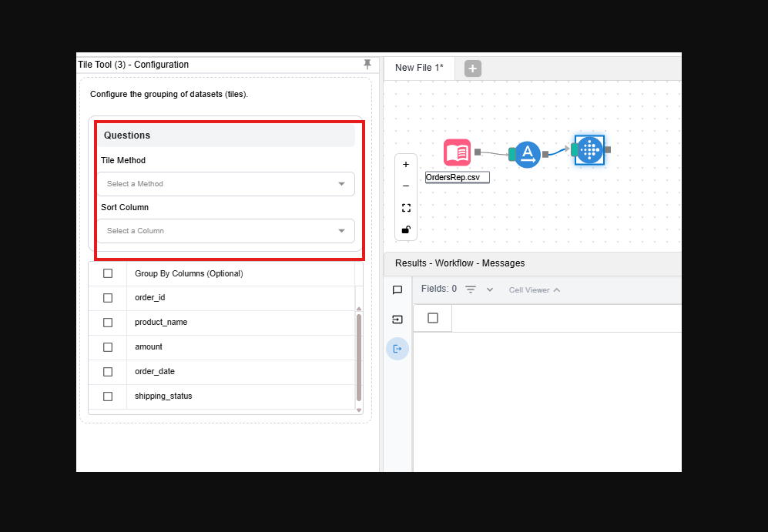Zoom out of the workflow canvas
This screenshot has width=768, height=532.
click(x=406, y=186)
